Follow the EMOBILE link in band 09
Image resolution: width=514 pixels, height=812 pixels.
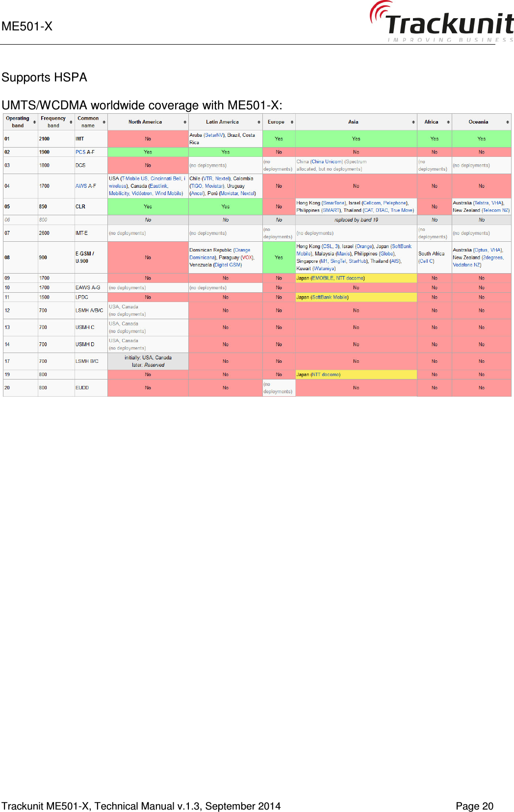coord(323,278)
